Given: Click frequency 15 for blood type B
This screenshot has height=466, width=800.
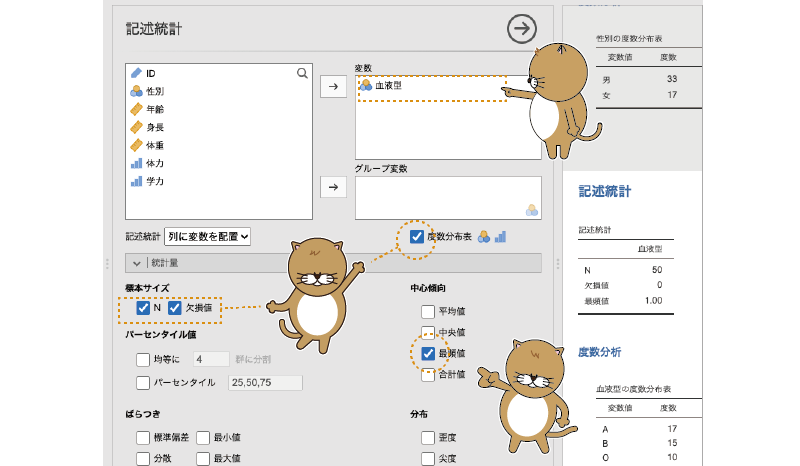Looking at the screenshot, I should tap(672, 443).
